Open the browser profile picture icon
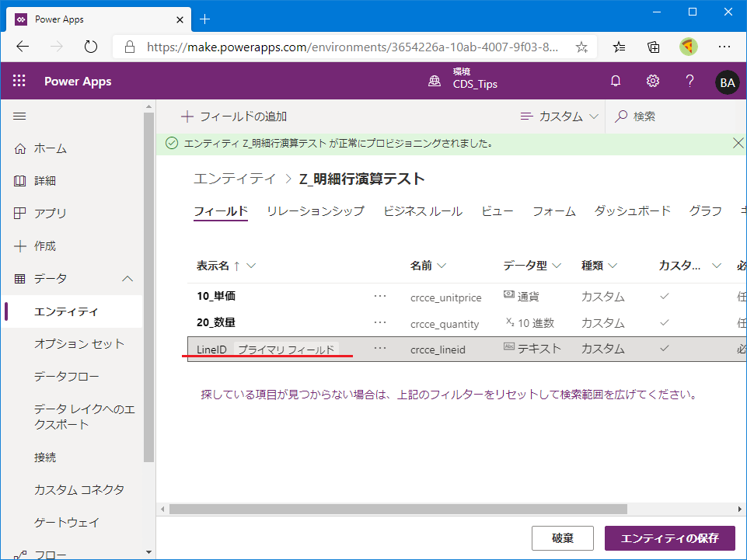Screen dimensions: 747x560 click(689, 47)
